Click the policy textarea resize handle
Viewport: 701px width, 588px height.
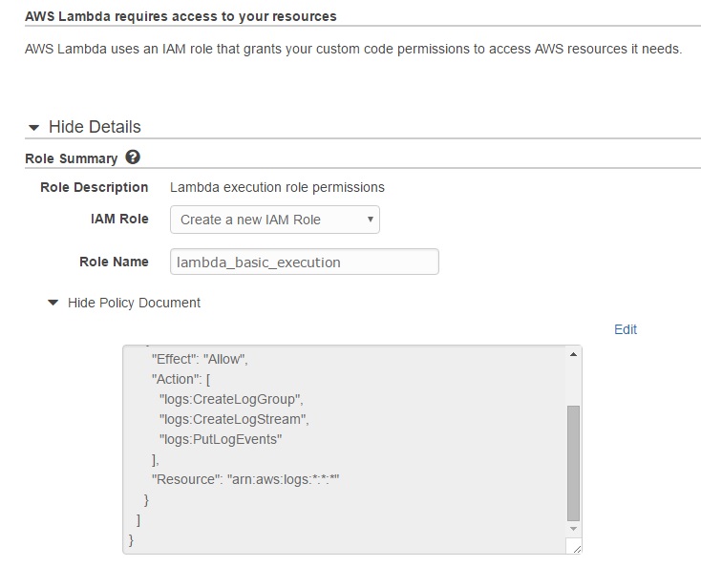[577, 549]
